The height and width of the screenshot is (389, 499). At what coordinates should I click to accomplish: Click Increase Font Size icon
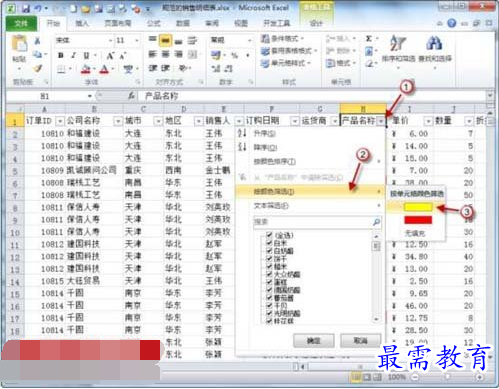click(x=110, y=56)
